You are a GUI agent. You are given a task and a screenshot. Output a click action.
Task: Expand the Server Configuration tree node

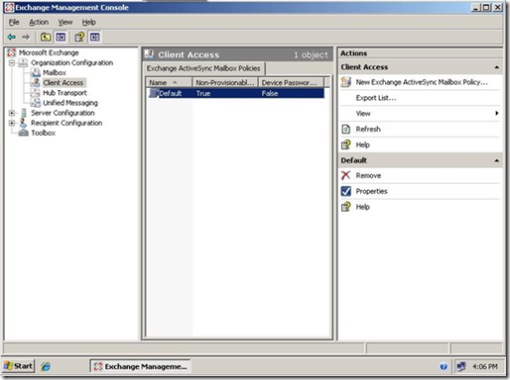[12, 113]
